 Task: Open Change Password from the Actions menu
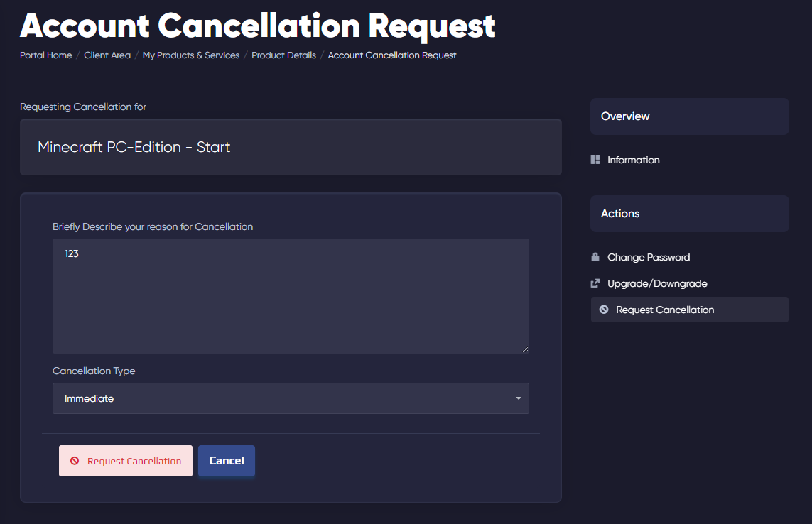[649, 257]
